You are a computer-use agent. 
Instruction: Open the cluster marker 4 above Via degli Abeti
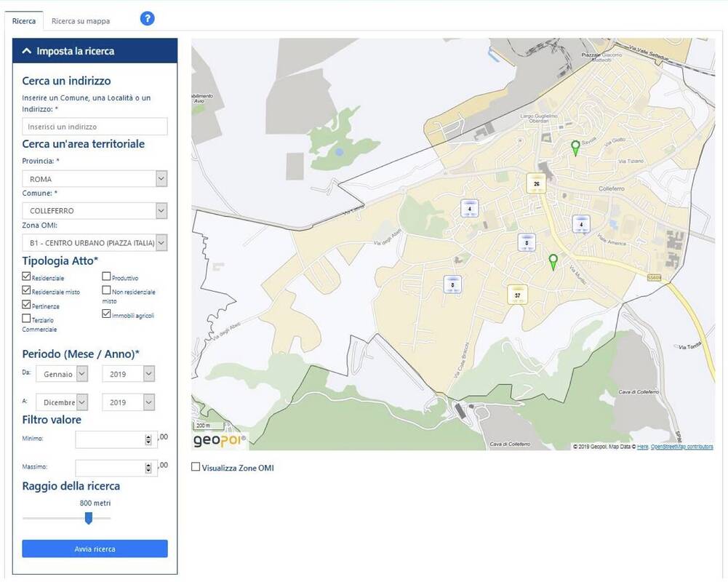pos(469,209)
